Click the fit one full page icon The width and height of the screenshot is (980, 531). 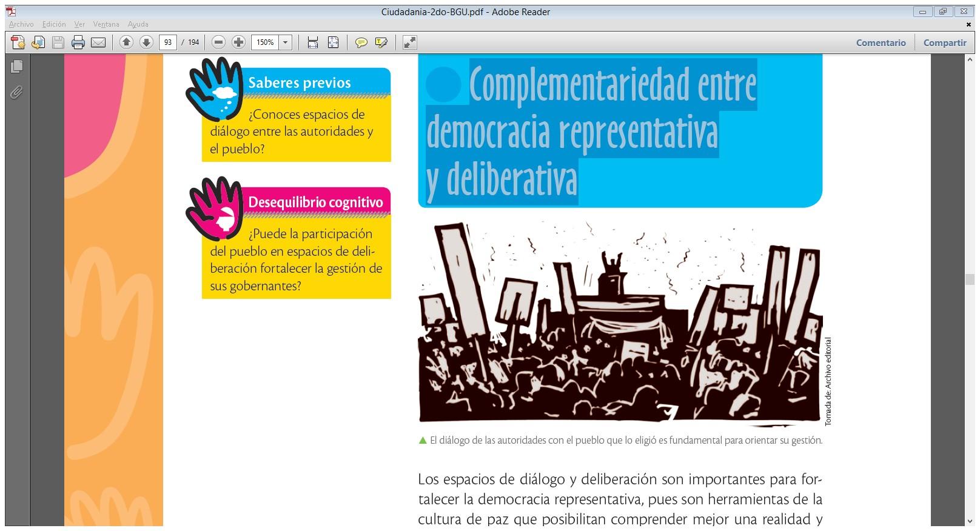click(x=333, y=42)
